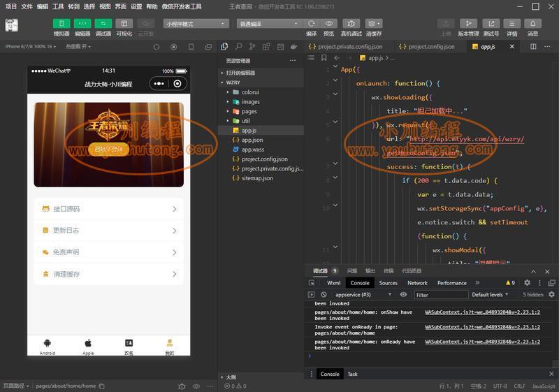The width and height of the screenshot is (559, 392).
Task: Expand the pages folder
Action: tap(261, 111)
